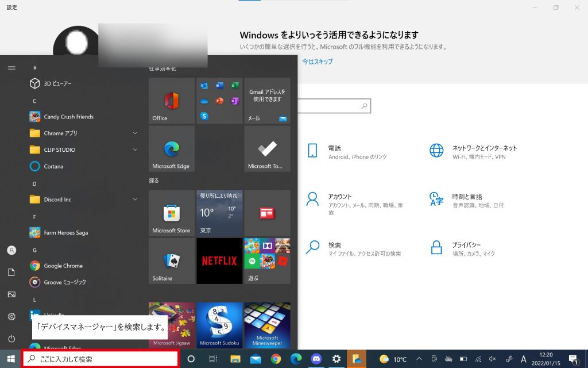Viewport: 588px width, 368px height.
Task: Open the notification center icon
Action: tap(573, 359)
